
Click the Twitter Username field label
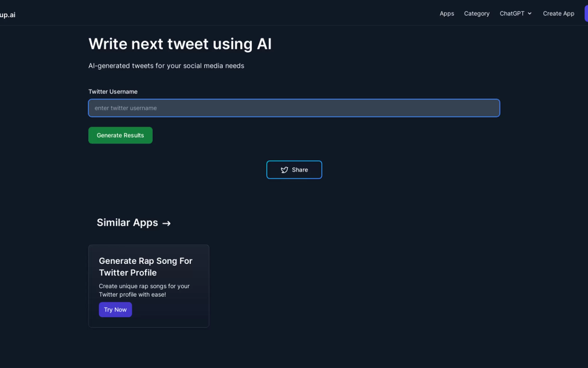click(x=113, y=92)
